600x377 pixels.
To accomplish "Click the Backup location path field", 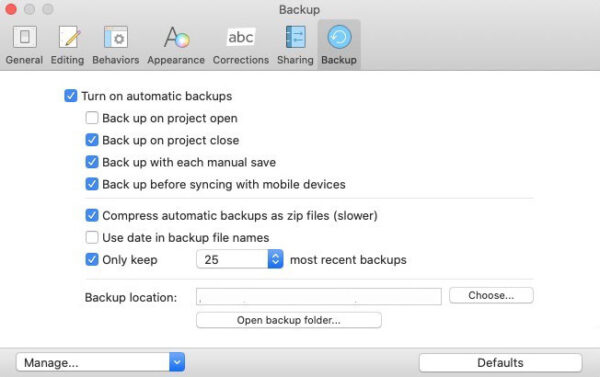I will click(319, 297).
